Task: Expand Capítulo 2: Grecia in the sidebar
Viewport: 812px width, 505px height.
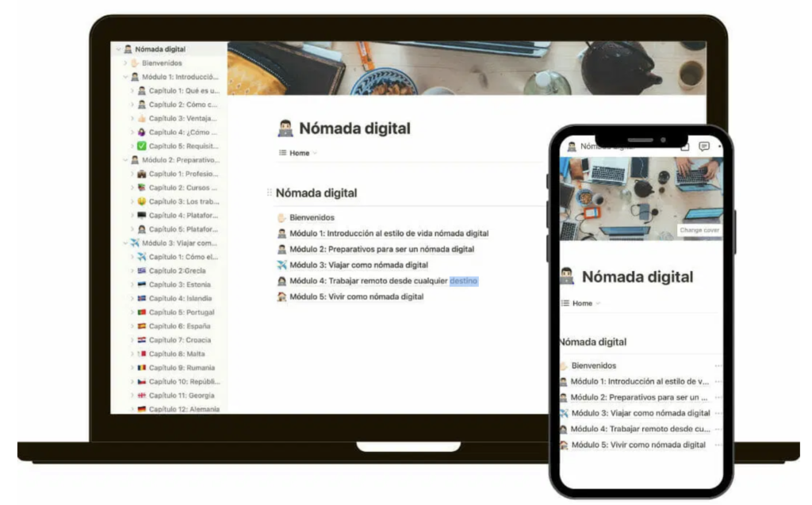Action: point(132,271)
